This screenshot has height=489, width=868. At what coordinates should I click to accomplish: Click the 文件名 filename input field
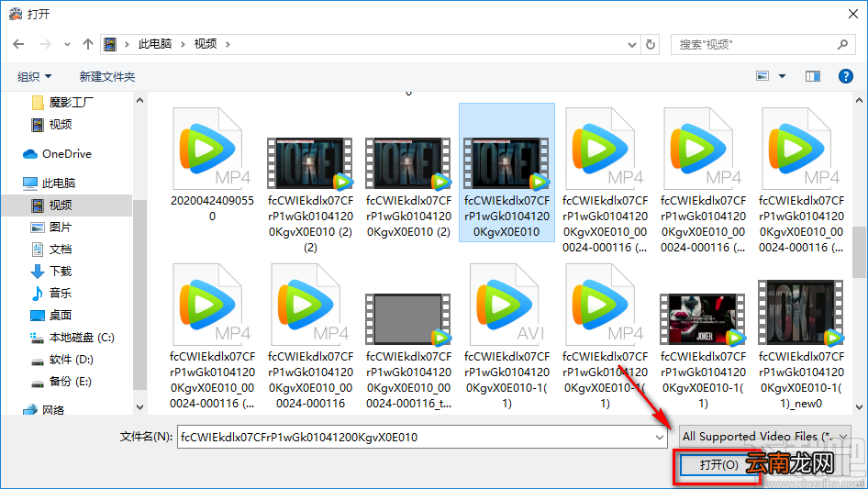tap(415, 437)
